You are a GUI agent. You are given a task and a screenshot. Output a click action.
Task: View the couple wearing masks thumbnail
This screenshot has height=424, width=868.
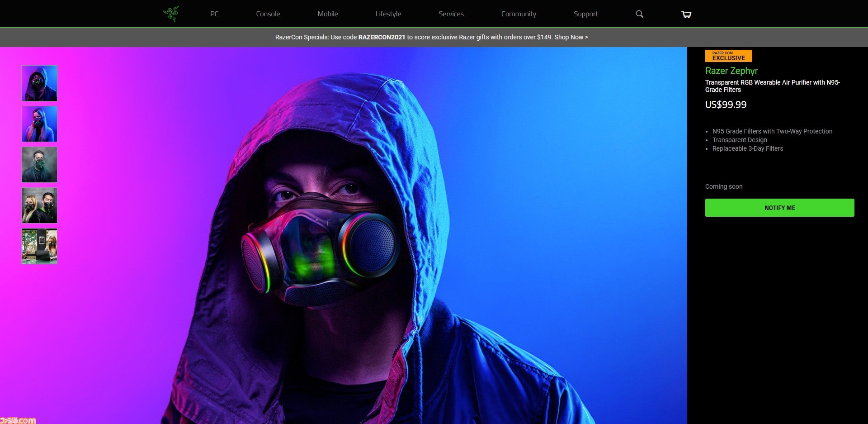point(39,205)
